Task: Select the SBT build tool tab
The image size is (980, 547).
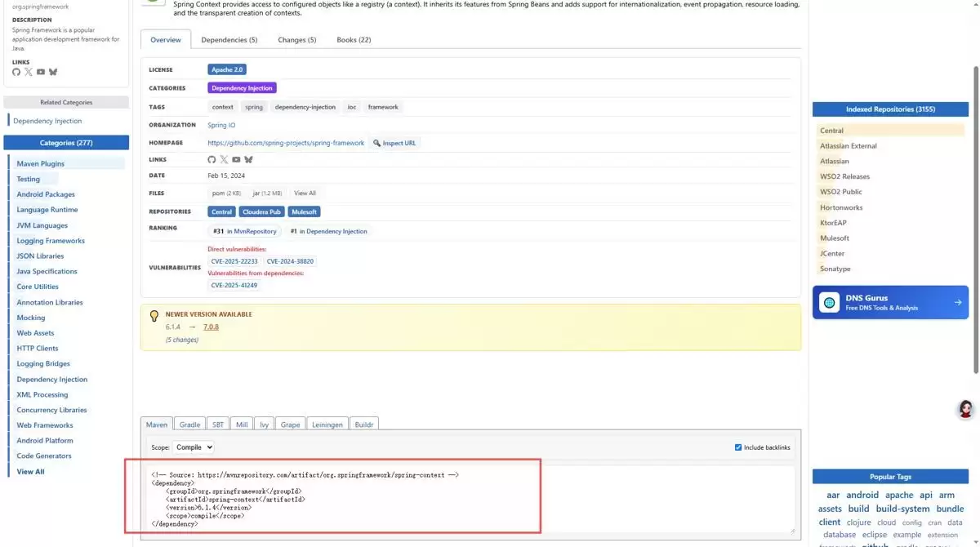Action: click(218, 425)
